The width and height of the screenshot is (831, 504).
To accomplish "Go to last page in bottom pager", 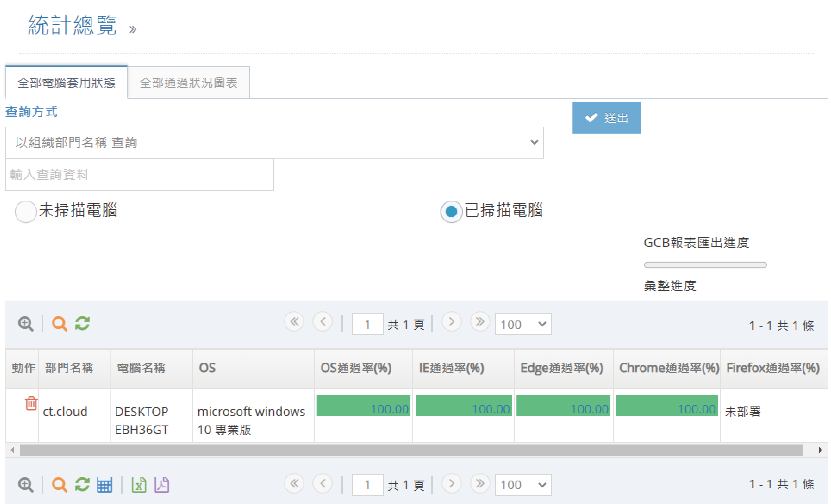I will (x=480, y=483).
